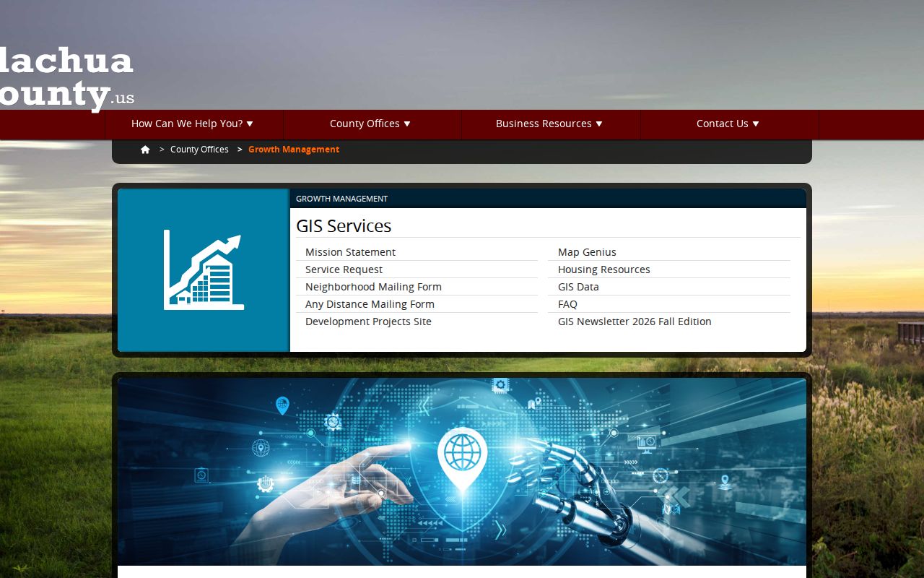Open the Service Request link

tap(344, 269)
